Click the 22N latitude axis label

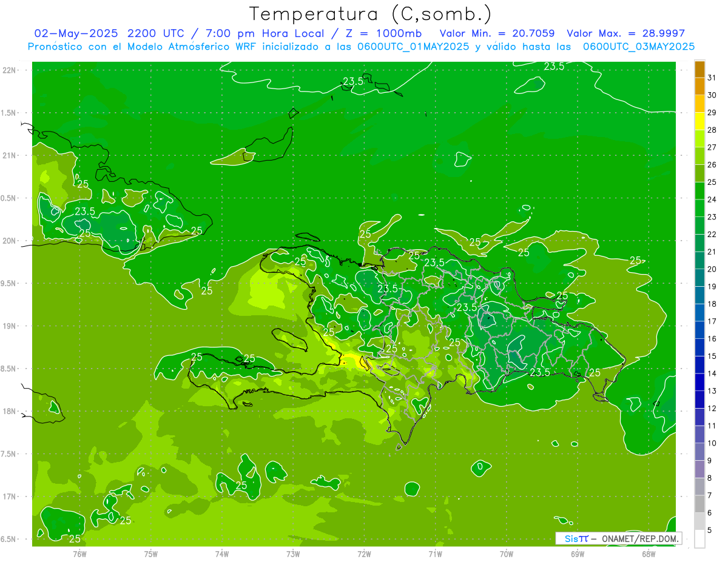pyautogui.click(x=9, y=70)
